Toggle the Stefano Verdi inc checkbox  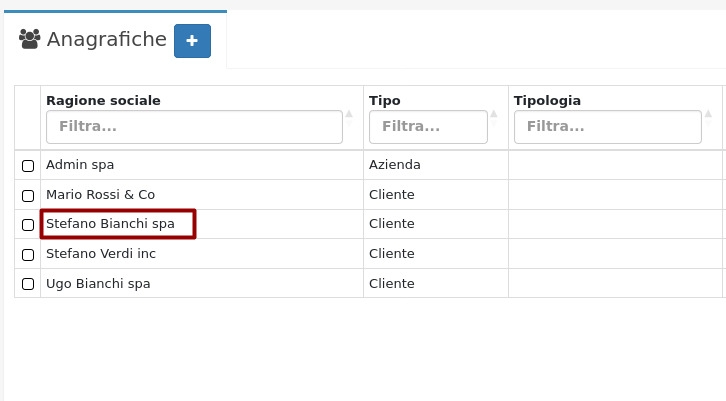pyautogui.click(x=28, y=255)
